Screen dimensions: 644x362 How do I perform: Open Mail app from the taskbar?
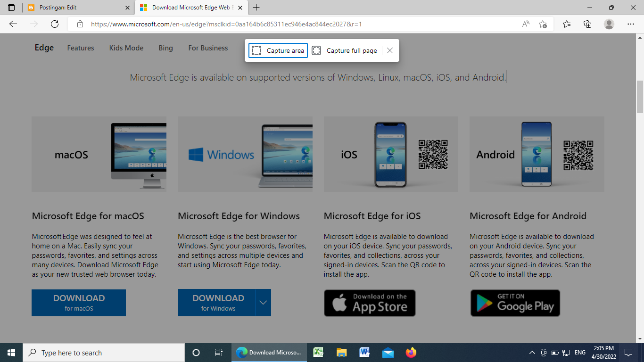388,353
